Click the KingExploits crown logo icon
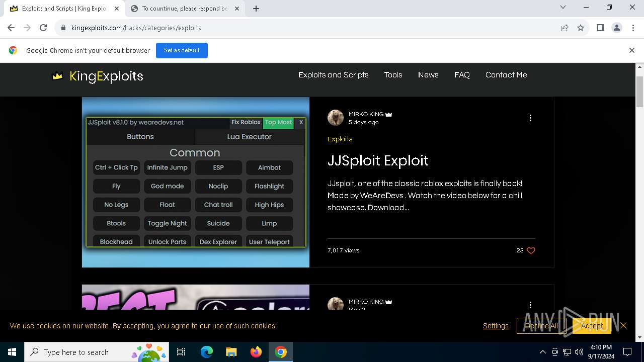The height and width of the screenshot is (362, 644). (57, 76)
